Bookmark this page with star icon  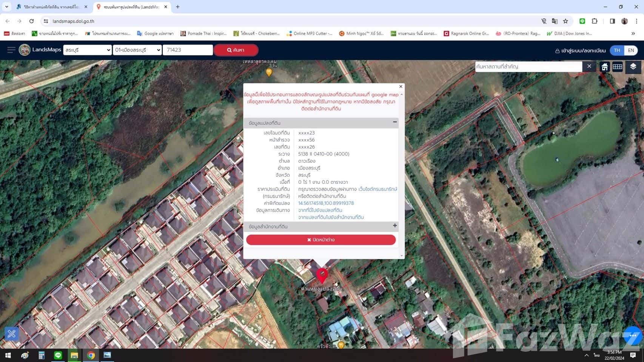(x=565, y=21)
